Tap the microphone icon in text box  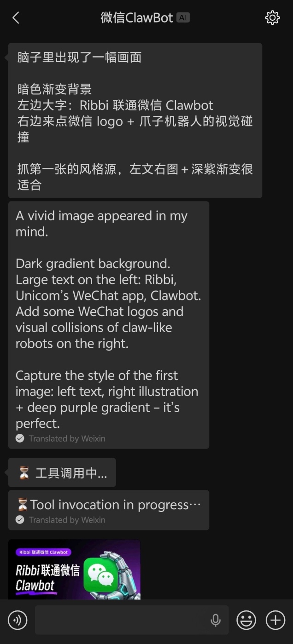point(215,620)
